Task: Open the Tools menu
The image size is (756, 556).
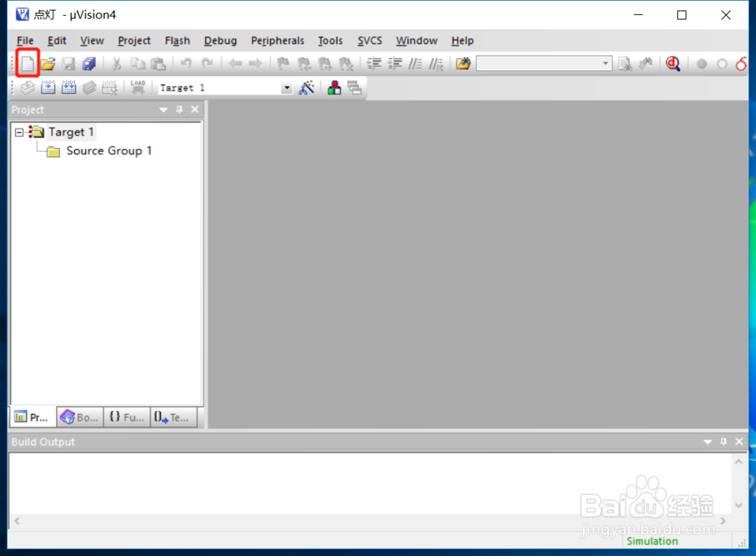Action: [x=330, y=41]
